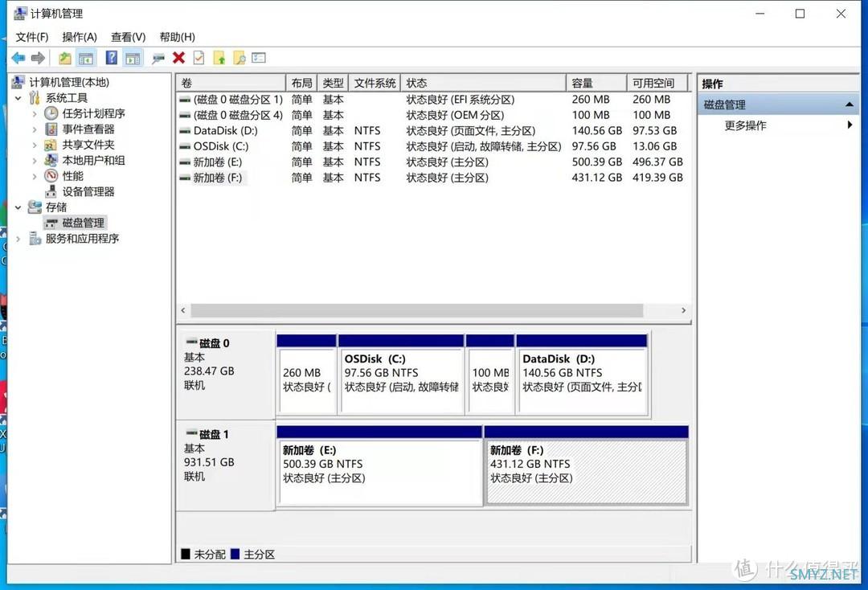Image resolution: width=868 pixels, height=590 pixels.
Task: Click the properties checkmark sheet icon
Action: point(199,58)
